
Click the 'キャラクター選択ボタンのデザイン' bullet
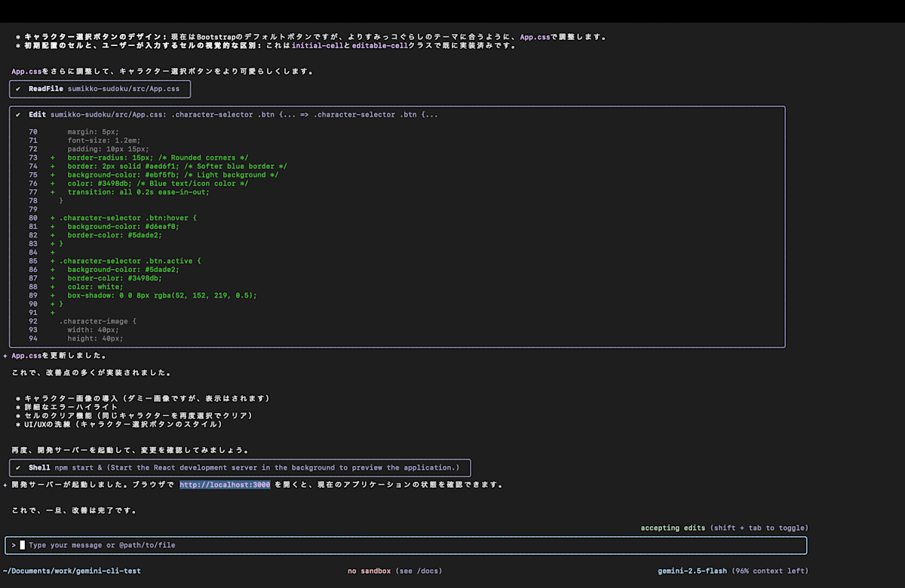(x=311, y=37)
